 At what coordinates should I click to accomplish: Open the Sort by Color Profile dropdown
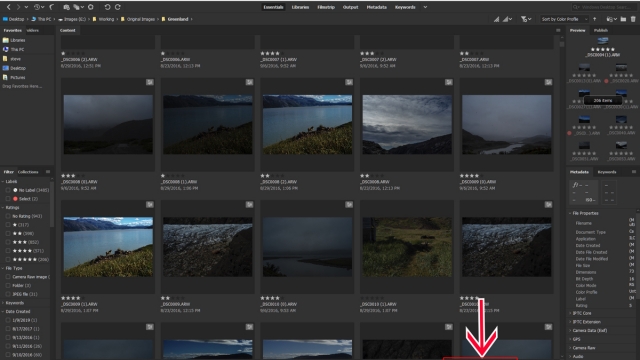[x=564, y=19]
